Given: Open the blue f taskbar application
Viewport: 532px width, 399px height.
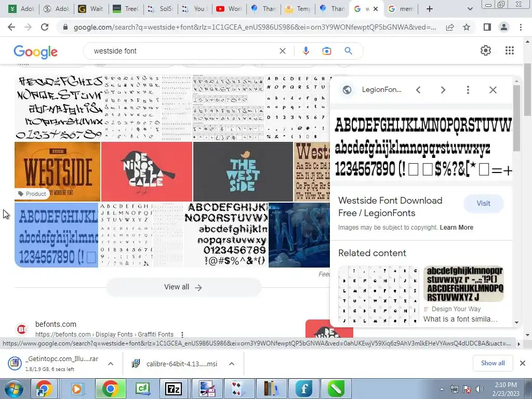Looking at the screenshot, I should [303, 389].
